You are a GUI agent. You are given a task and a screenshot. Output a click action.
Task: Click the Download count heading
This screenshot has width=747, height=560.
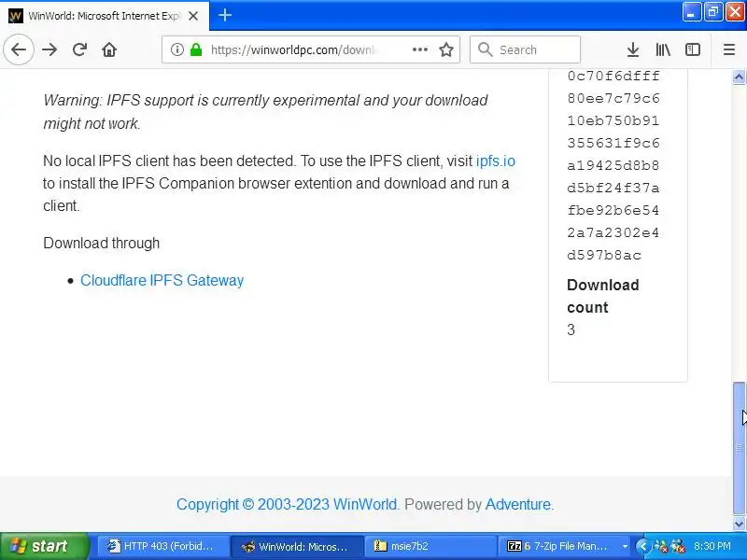pos(602,296)
